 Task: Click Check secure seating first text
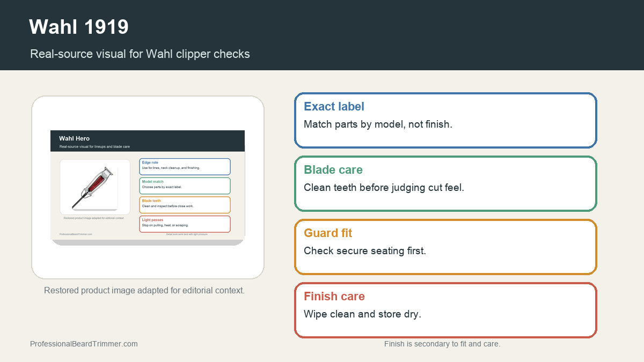[365, 251]
